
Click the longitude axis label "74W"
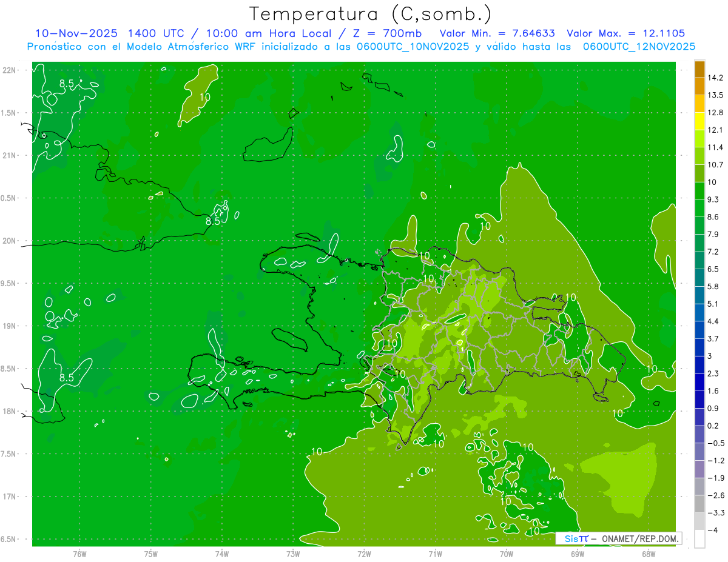pos(222,554)
